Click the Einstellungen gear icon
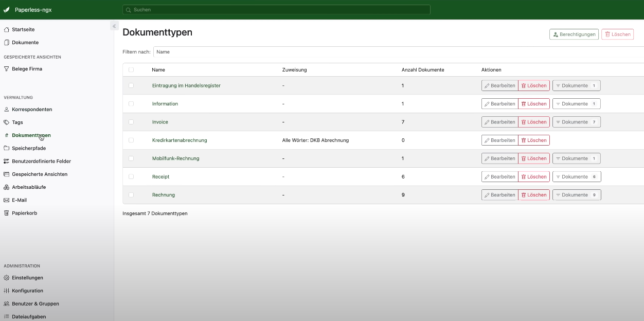Image resolution: width=644 pixels, height=321 pixels. click(x=7, y=277)
